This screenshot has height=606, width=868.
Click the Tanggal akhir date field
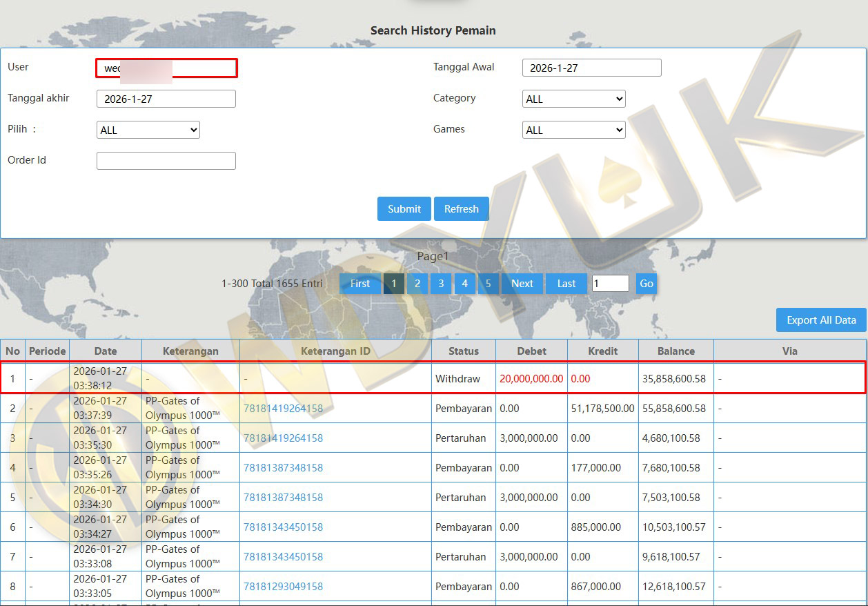pos(166,99)
